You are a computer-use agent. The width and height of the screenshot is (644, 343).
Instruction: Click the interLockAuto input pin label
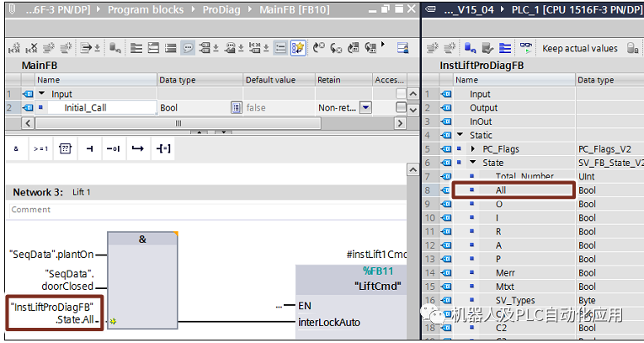point(329,323)
